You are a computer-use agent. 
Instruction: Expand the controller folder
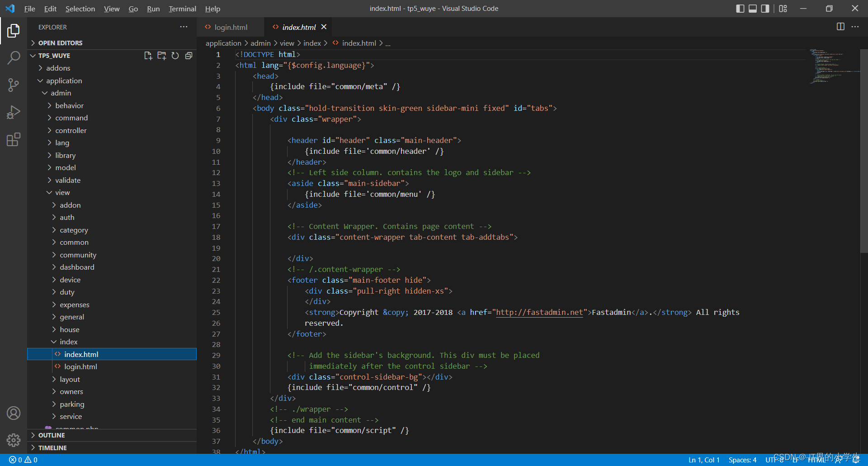[112, 130]
